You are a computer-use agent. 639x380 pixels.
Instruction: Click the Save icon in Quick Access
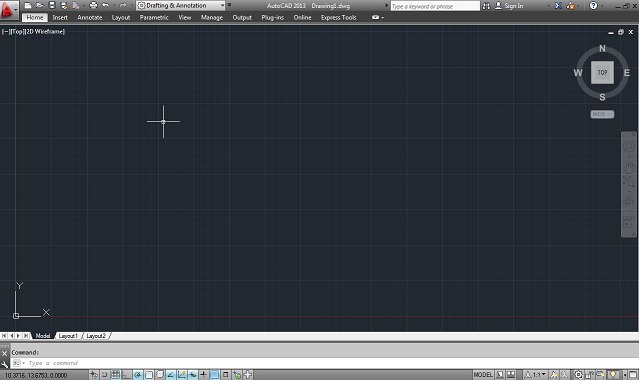(x=52, y=5)
